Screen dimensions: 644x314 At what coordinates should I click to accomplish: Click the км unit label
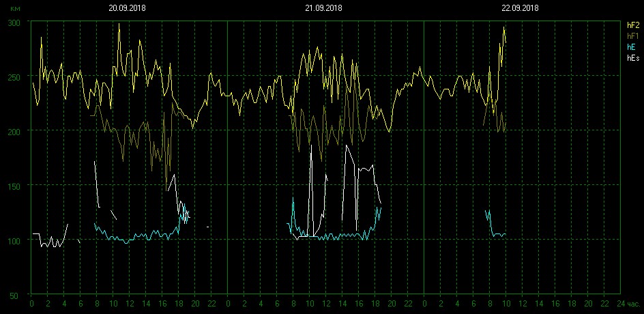click(14, 8)
